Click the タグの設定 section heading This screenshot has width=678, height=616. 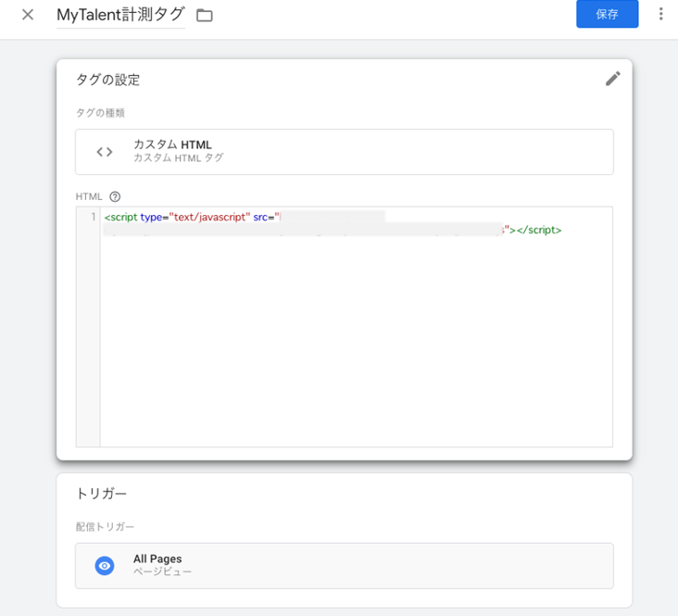(x=107, y=80)
